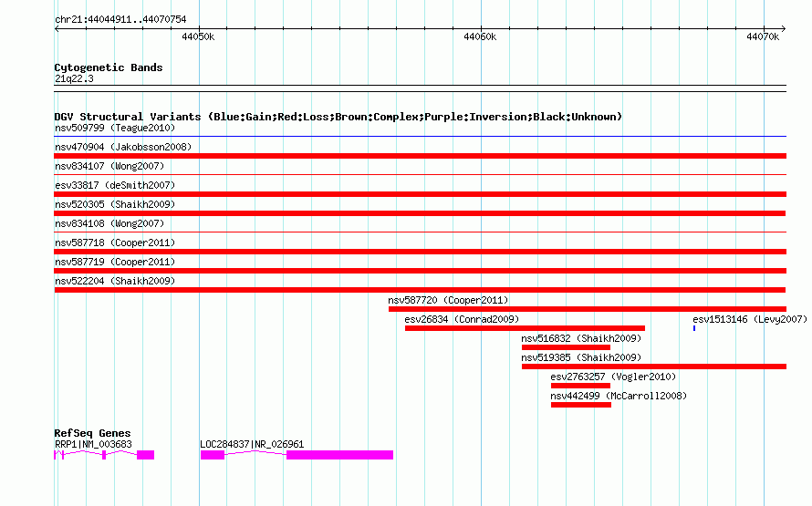Click the esv2763257 (Vogler2010) variant label

[x=613, y=377]
